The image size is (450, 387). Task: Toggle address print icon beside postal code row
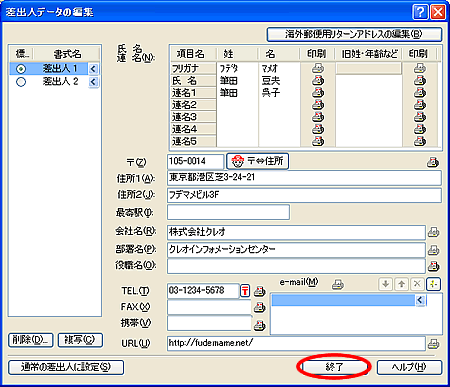click(433, 162)
